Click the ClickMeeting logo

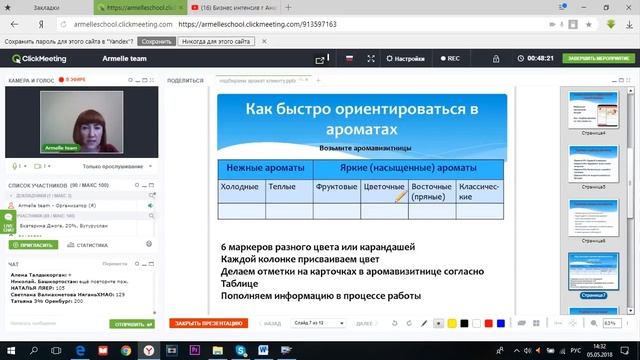(39, 59)
